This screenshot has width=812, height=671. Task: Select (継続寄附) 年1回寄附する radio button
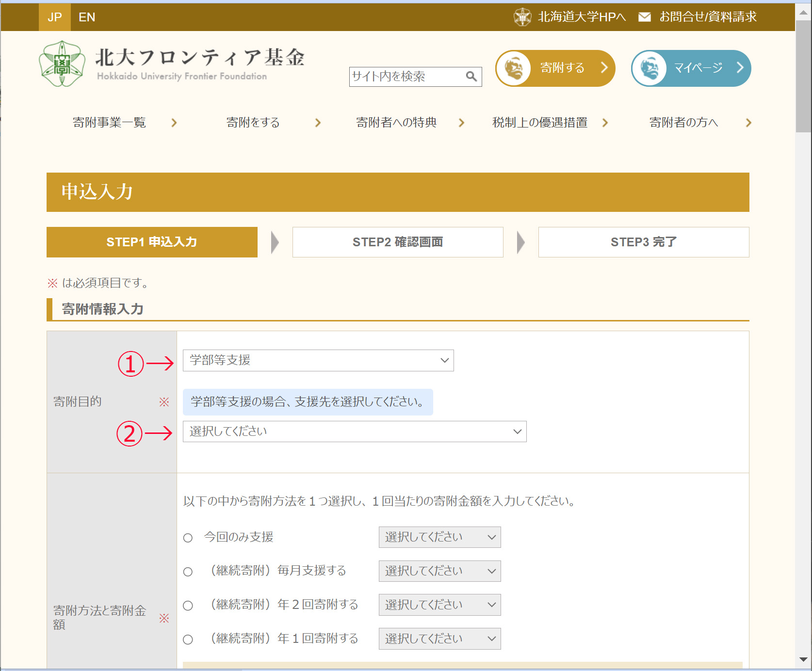pos(188,639)
